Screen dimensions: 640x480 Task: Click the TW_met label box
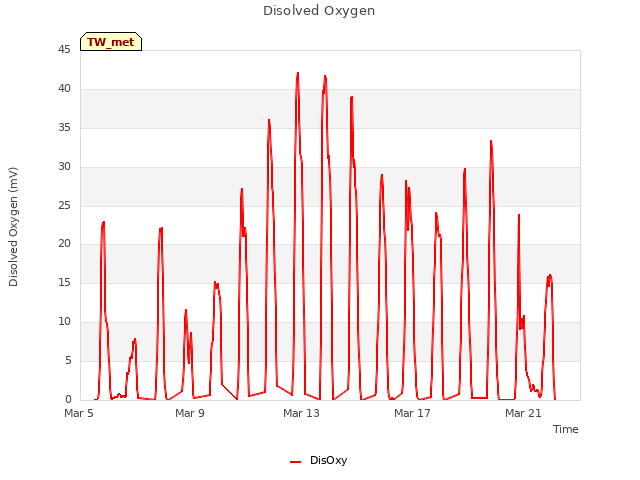(x=111, y=42)
